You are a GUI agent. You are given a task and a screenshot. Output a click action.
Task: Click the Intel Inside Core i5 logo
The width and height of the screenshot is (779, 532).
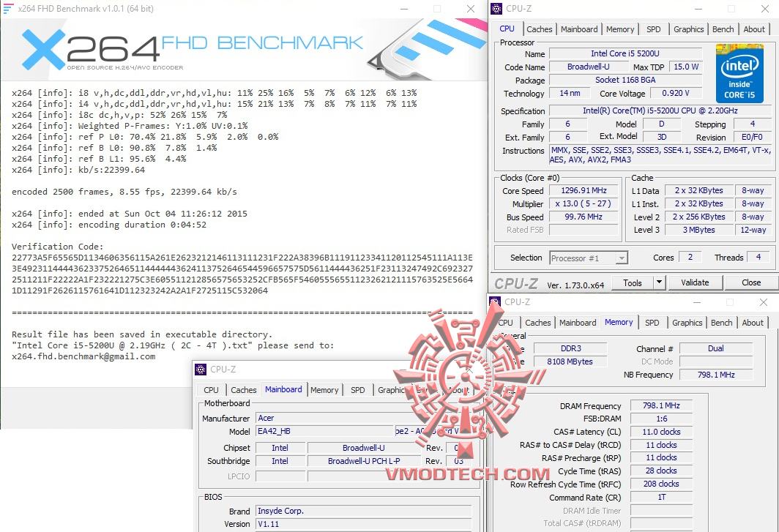click(739, 73)
